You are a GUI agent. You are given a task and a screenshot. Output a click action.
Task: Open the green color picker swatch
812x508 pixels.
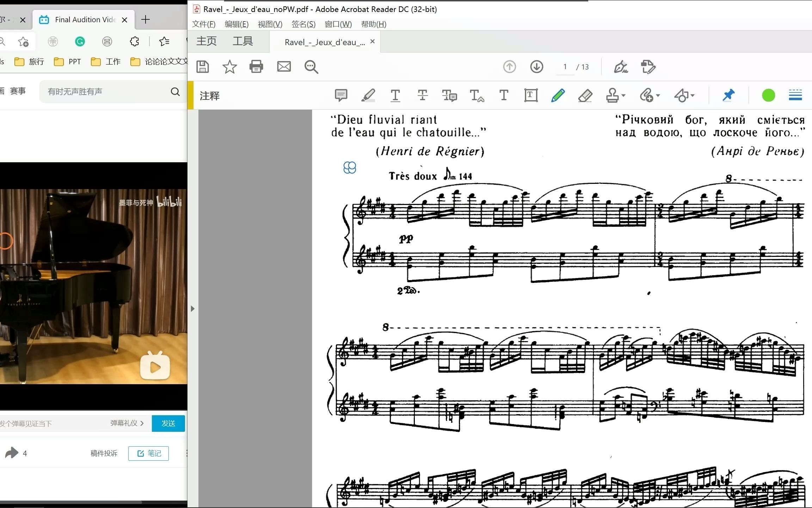tap(768, 95)
